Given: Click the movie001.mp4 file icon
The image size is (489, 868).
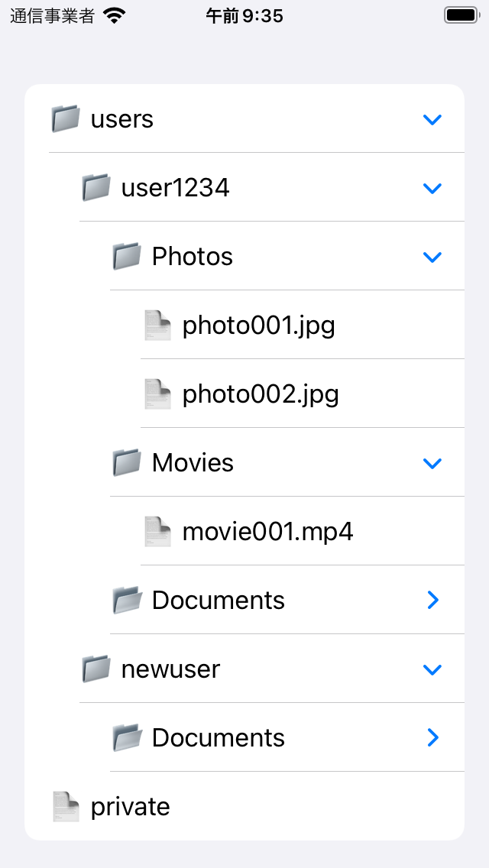Looking at the screenshot, I should click(x=158, y=532).
